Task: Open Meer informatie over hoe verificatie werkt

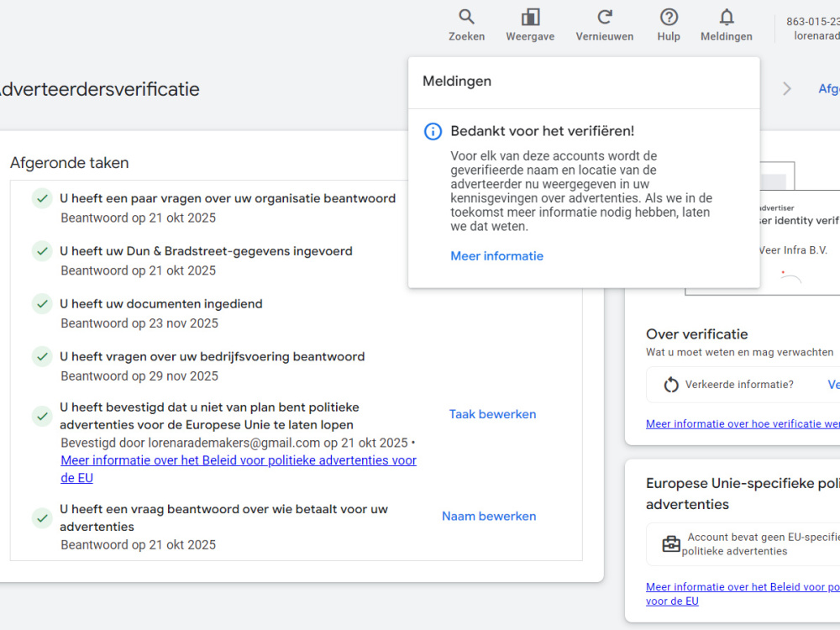Action: click(x=743, y=423)
